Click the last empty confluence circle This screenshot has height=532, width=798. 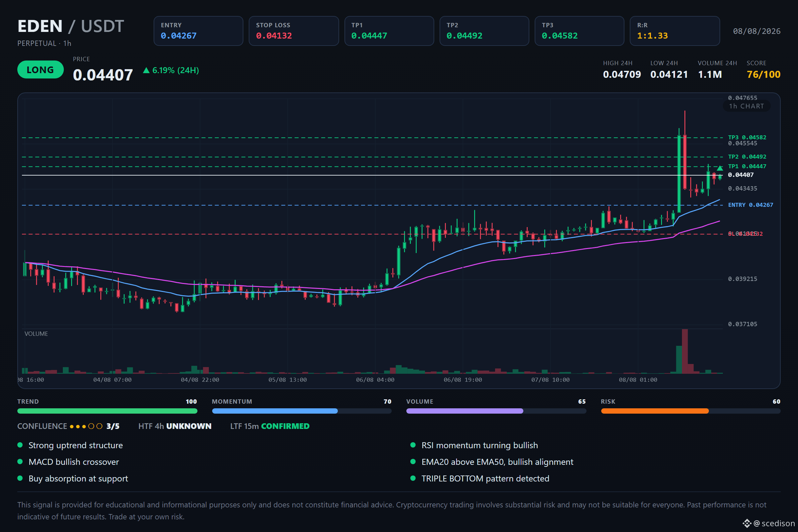[99, 426]
